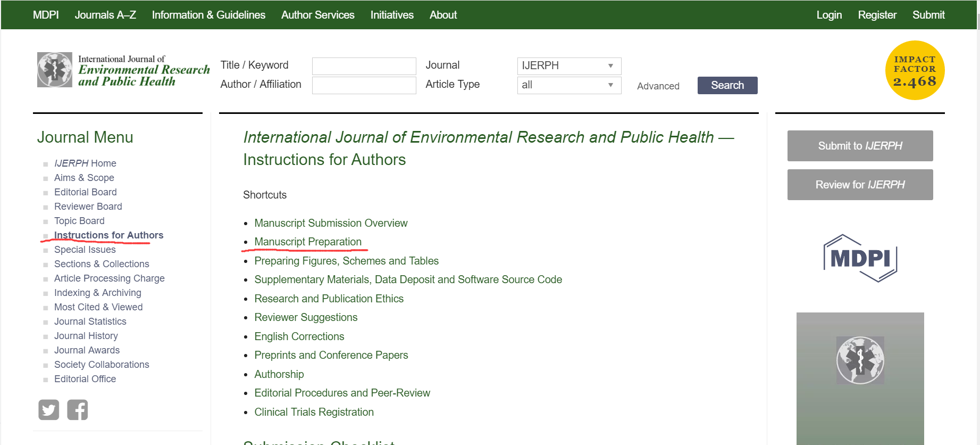The width and height of the screenshot is (980, 445).
Task: Open Journal Awards page
Action: [x=87, y=350]
